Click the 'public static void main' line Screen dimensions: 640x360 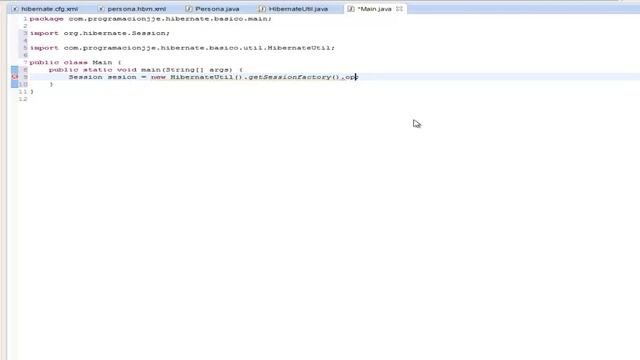(146, 70)
